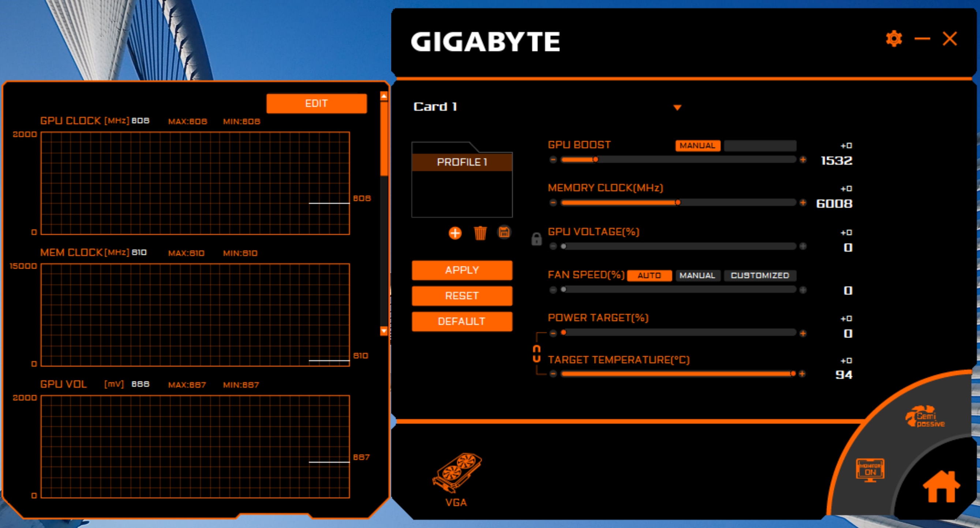Decrease Memory Clock with minus icon
This screenshot has width=980, height=528.
click(x=553, y=203)
